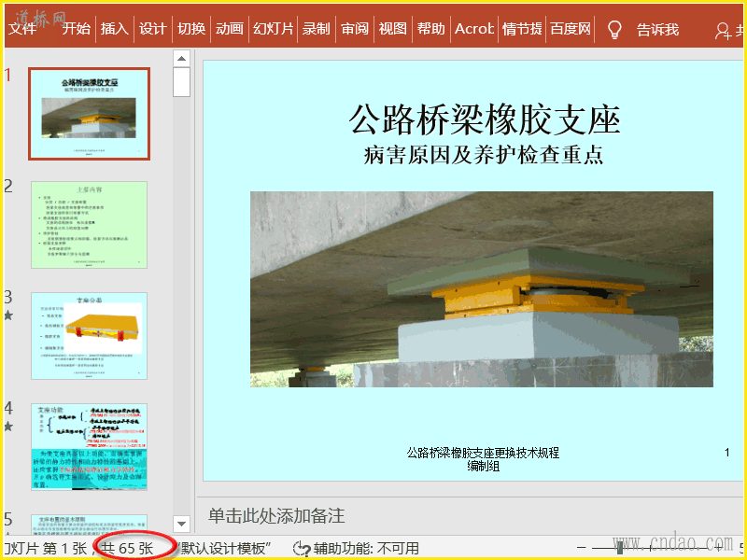
Task: Click the thumbnail pane scroll-down arrow
Action: coord(181,524)
